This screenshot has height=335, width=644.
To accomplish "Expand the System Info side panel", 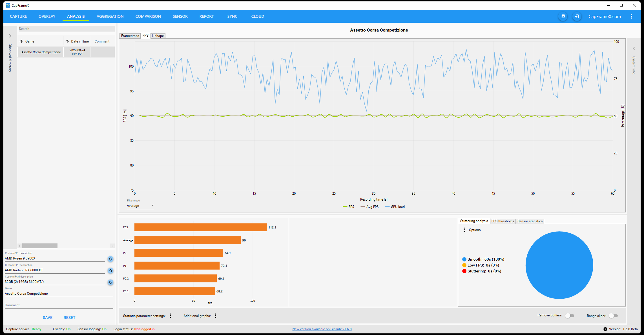I will pyautogui.click(x=634, y=48).
